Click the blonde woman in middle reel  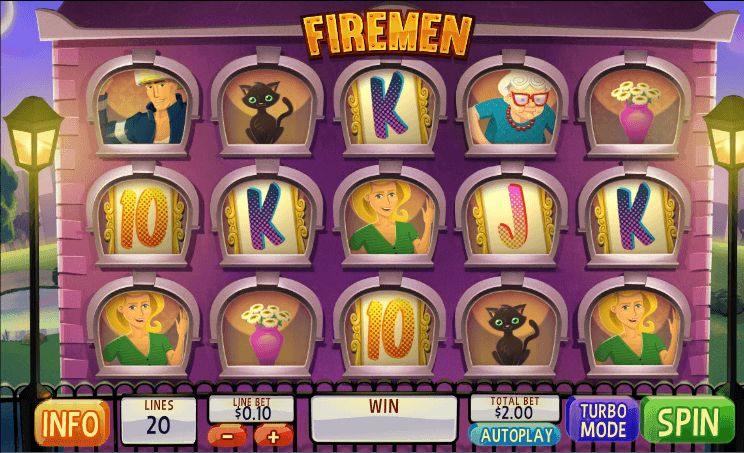[x=390, y=217]
